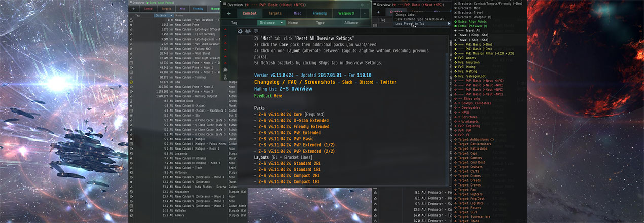Click the Jita yellow stargate bracket icon
The height and width of the screenshot is (223, 644).
click(x=131, y=82)
